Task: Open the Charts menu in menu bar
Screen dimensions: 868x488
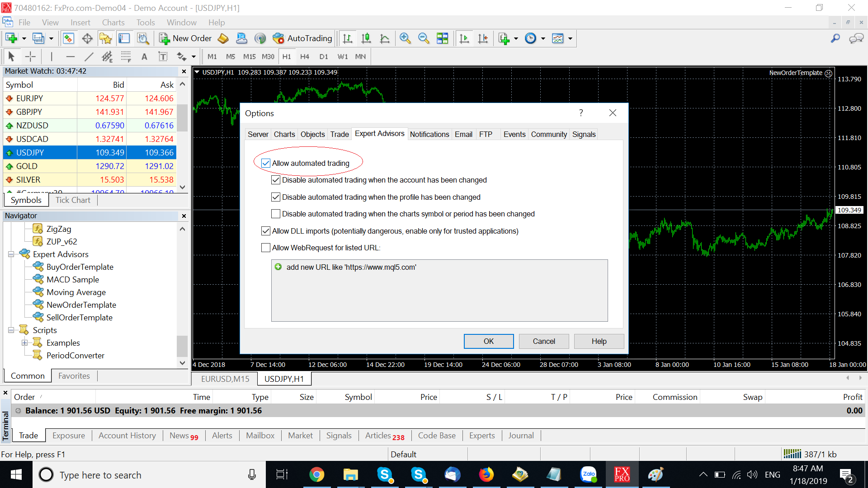Action: tap(113, 23)
